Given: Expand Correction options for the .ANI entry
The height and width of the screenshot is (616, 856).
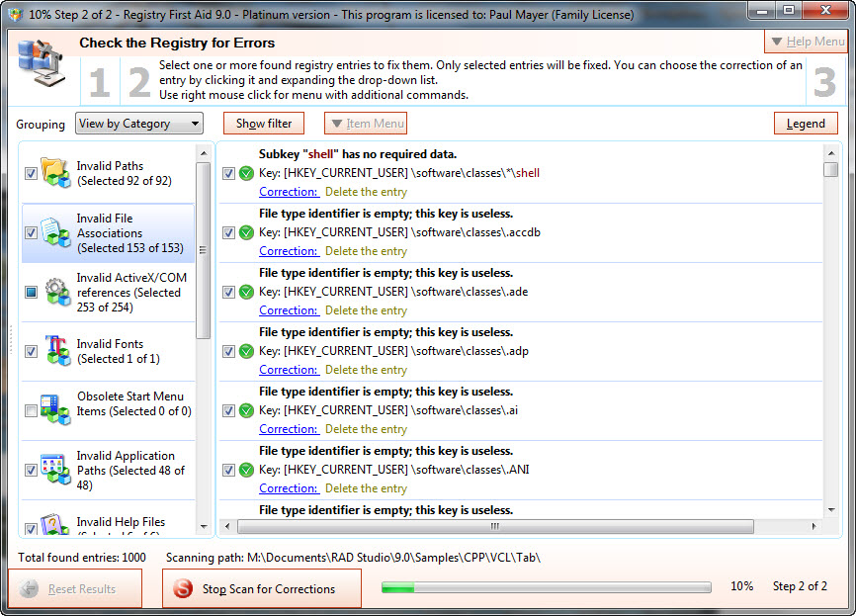Looking at the screenshot, I should pyautogui.click(x=289, y=488).
